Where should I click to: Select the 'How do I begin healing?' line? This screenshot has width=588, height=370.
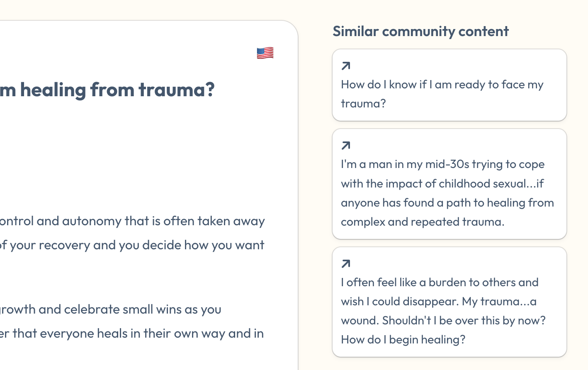pos(403,340)
